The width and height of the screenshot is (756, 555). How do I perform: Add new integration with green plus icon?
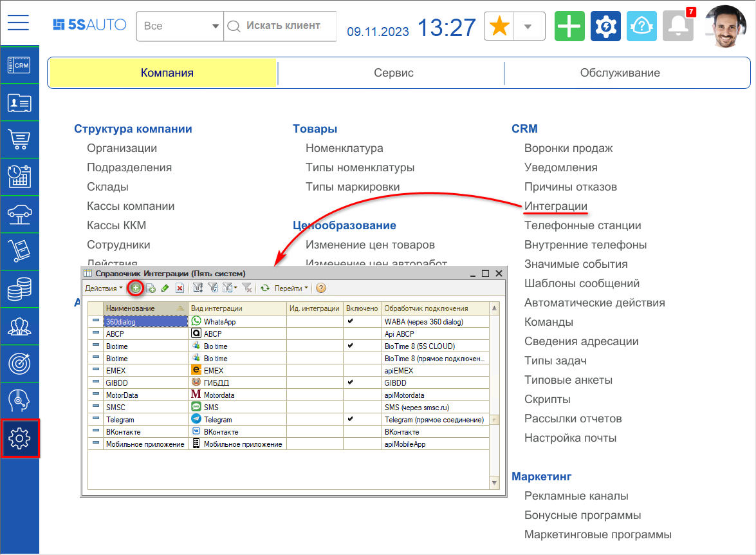[x=136, y=288]
